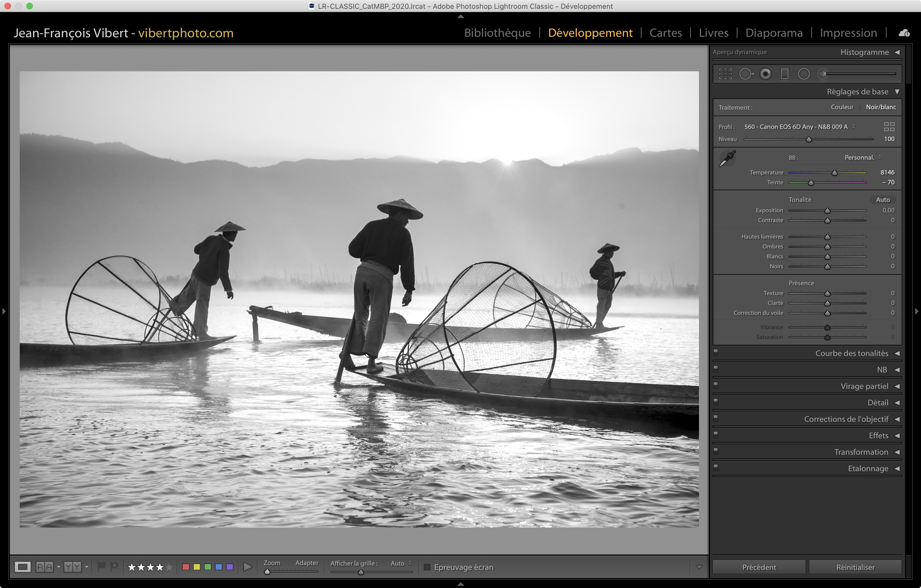Pick the white balance eyedropper tool
921x588 pixels.
(x=727, y=158)
